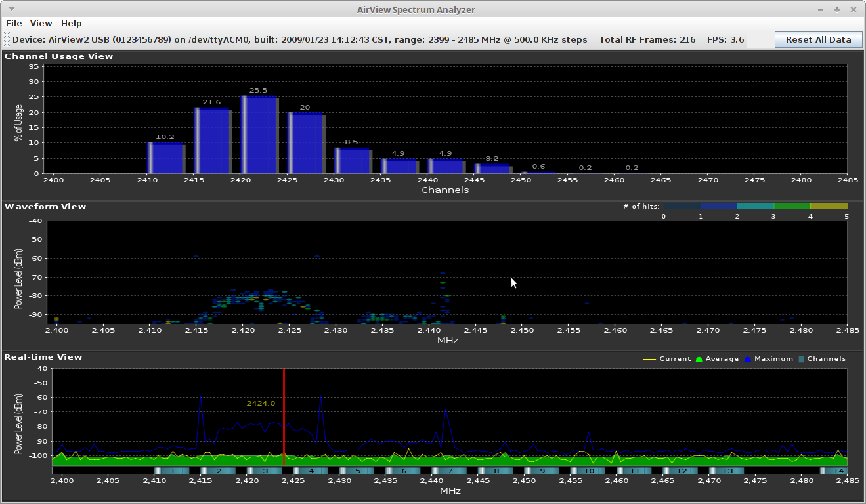Pick channel 11 marker on channel strip

(x=635, y=471)
